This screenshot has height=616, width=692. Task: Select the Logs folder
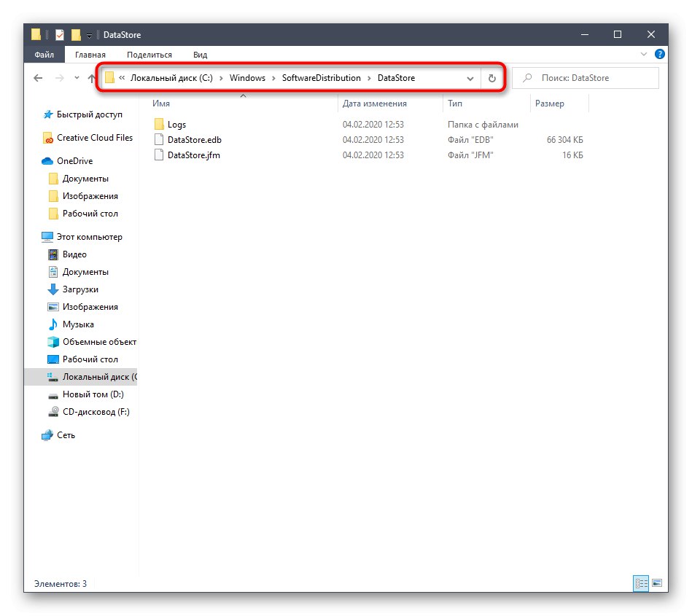coord(176,125)
